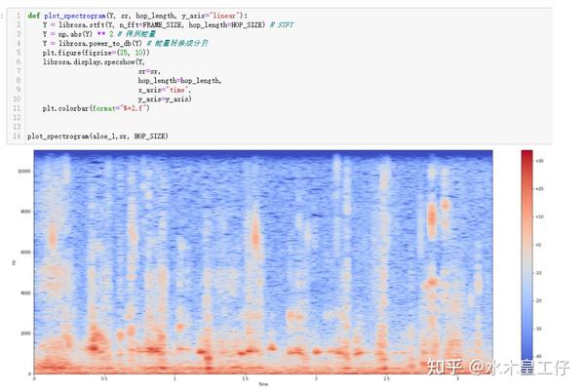Click the 'np.abs(Y) ** 2' code line
The image size is (585, 392).
pos(98,34)
